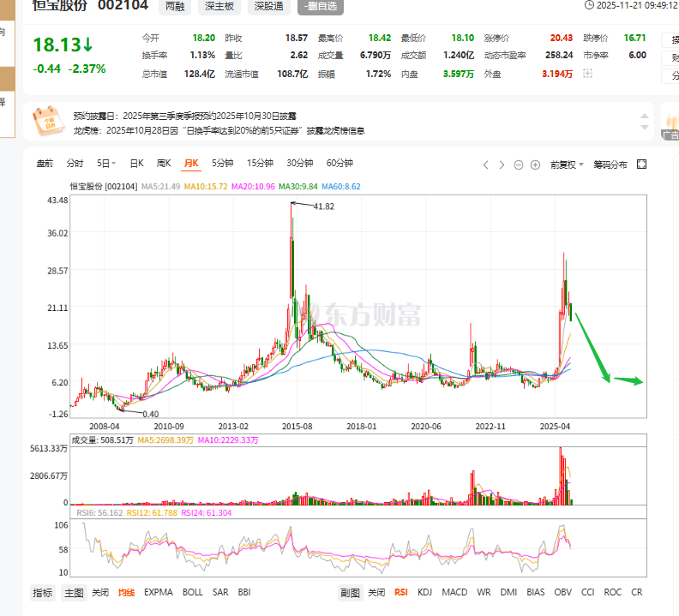Select CCI sub chart indicator

(x=587, y=592)
